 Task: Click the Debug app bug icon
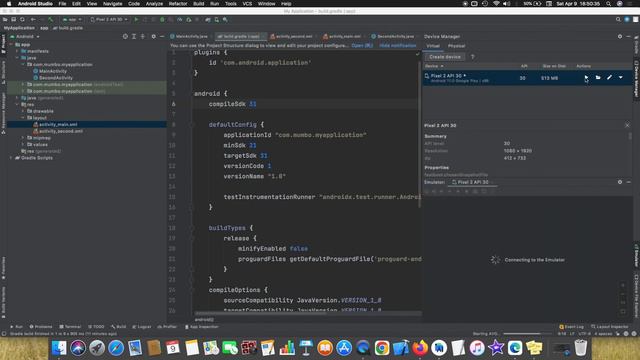tap(162, 19)
